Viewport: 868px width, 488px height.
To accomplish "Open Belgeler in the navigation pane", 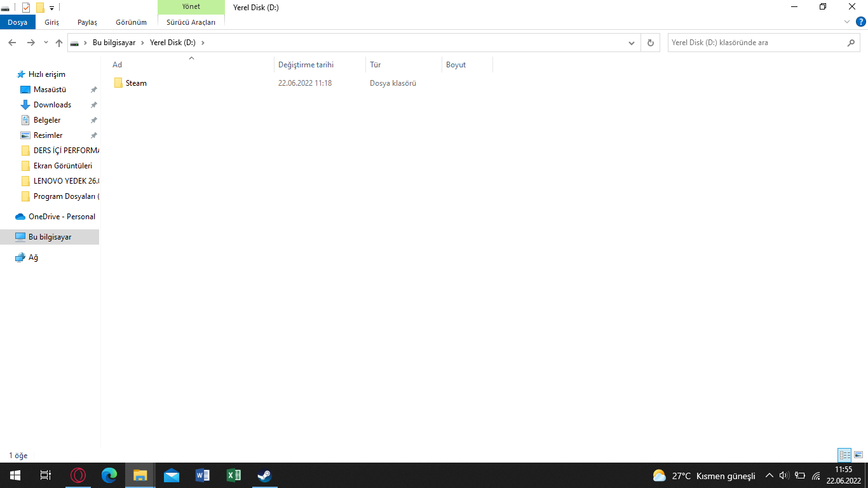I will tap(47, 120).
